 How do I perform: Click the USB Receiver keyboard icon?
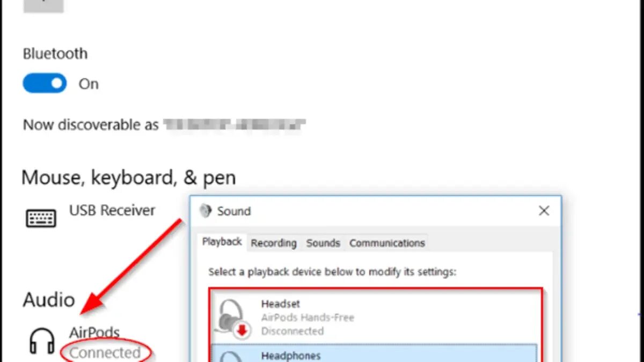point(41,218)
